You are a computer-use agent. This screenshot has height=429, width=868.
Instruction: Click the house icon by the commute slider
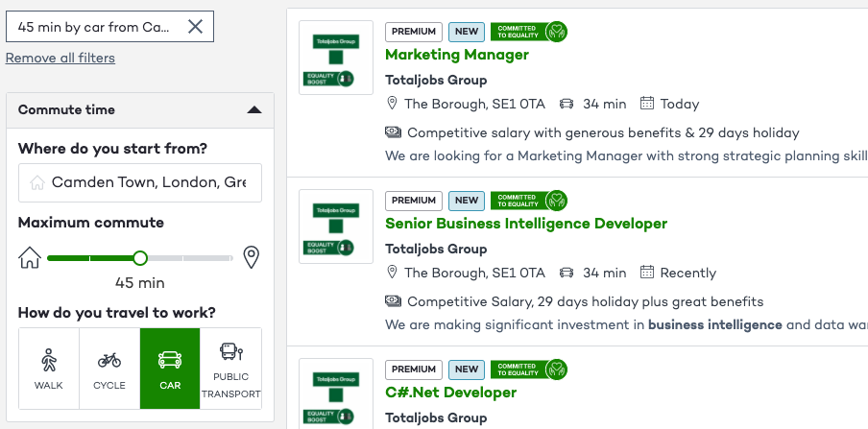click(x=30, y=257)
